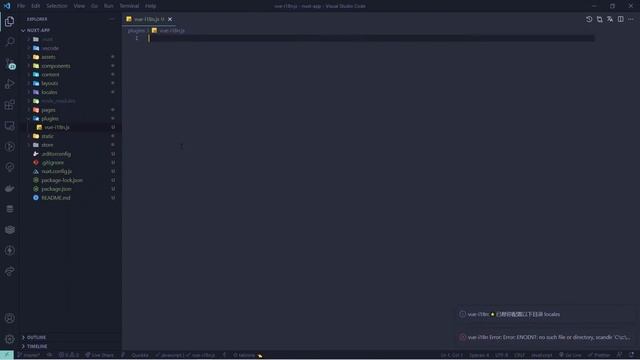Click the sync changes icon in status bar

(49, 355)
